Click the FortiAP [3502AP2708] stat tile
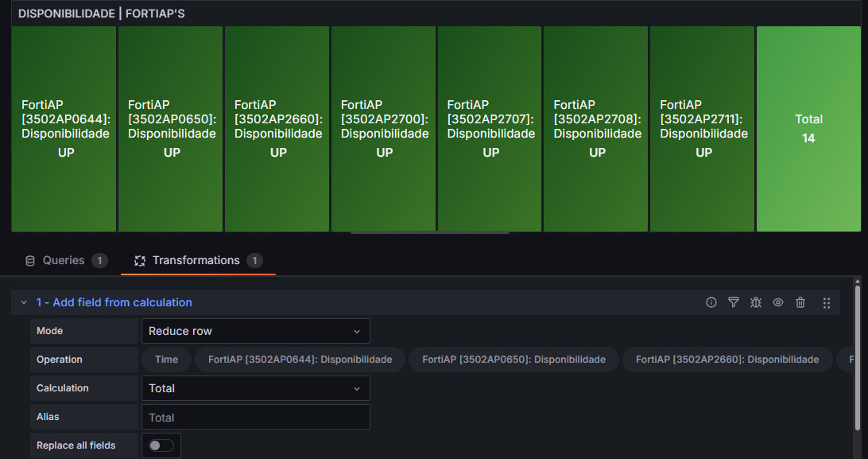868x459 pixels. click(x=595, y=129)
